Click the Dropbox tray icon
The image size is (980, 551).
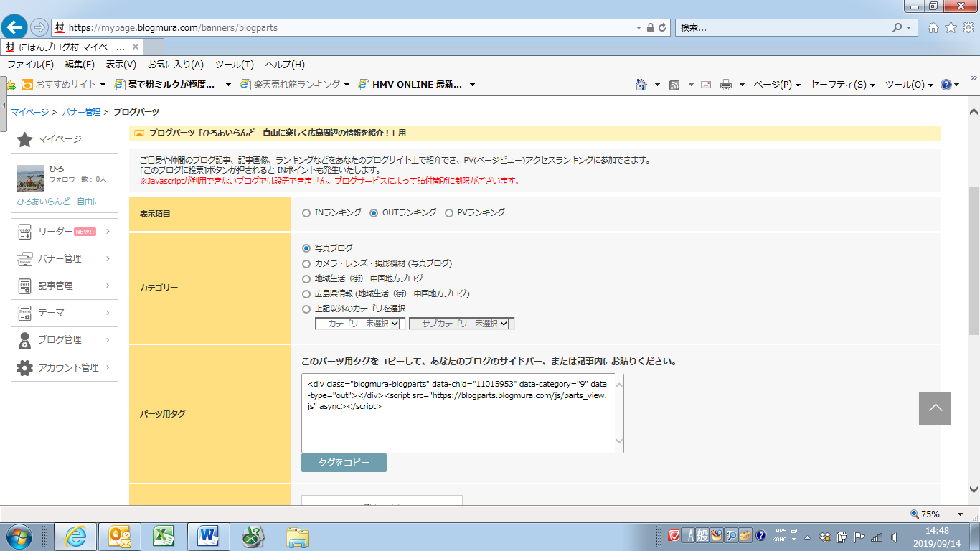825,537
